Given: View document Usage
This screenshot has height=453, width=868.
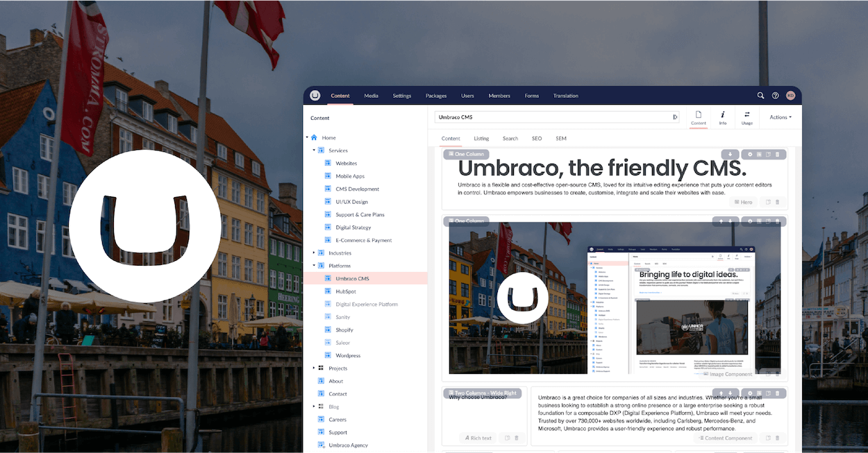Looking at the screenshot, I should pyautogui.click(x=747, y=117).
